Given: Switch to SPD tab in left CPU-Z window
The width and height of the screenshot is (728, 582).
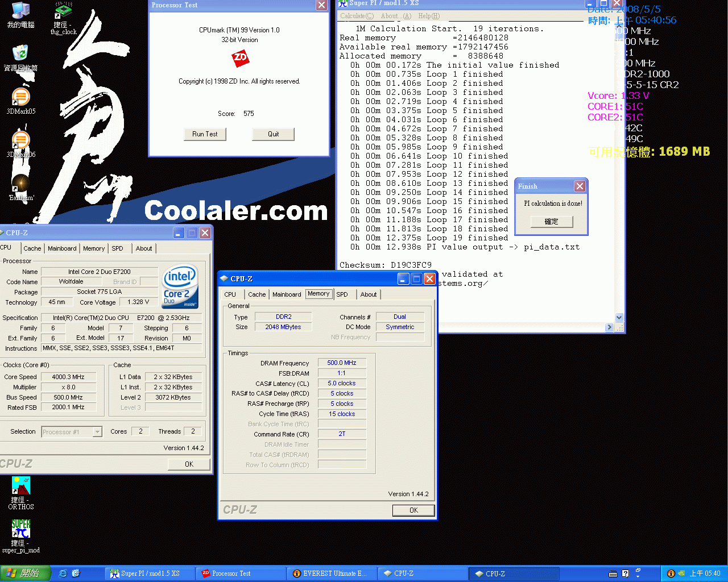Looking at the screenshot, I should [x=117, y=248].
